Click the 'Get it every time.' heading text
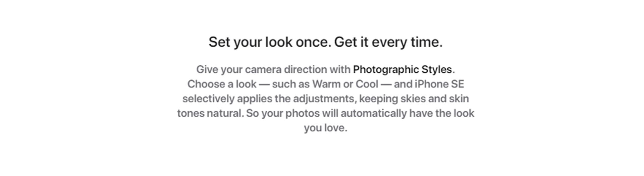The height and width of the screenshot is (176, 644). tap(388, 42)
